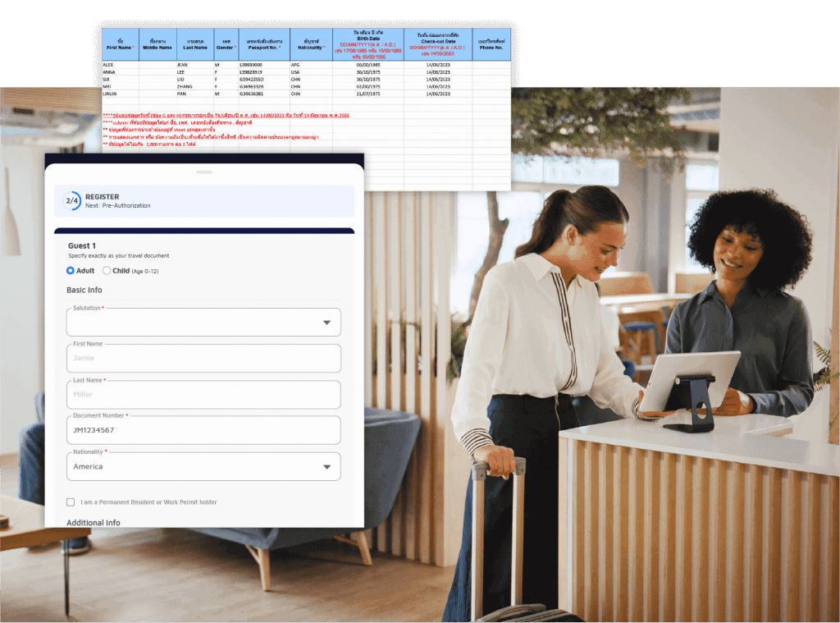Click the 2/4 step progress circle
Image resolution: width=840 pixels, height=623 pixels.
click(x=72, y=201)
